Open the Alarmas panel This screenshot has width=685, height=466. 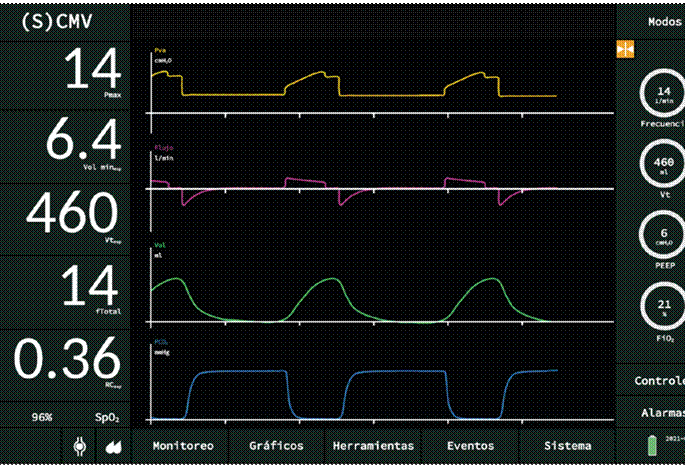click(662, 412)
